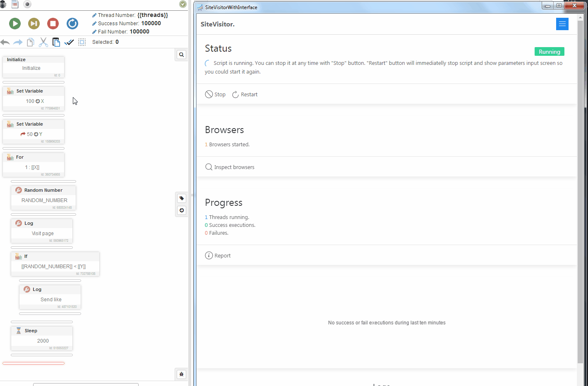Open the Inspect browsers link
Image resolution: width=588 pixels, height=386 pixels.
click(230, 167)
